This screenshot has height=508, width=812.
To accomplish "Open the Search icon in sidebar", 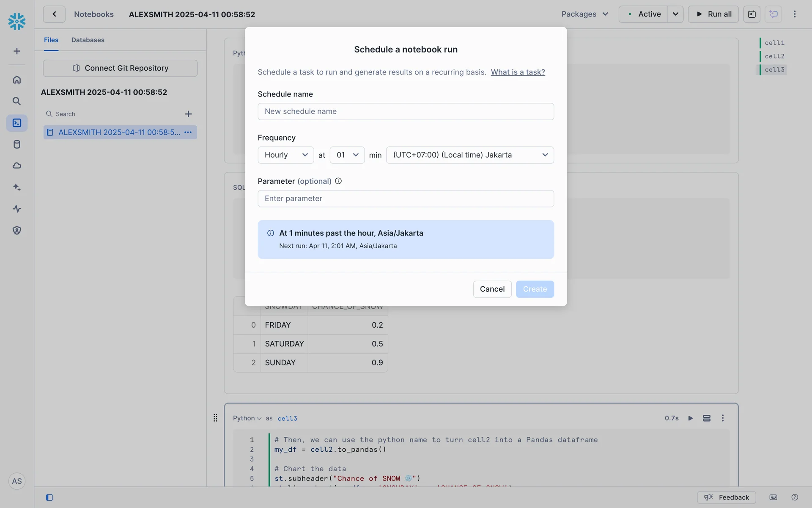I will click(17, 101).
